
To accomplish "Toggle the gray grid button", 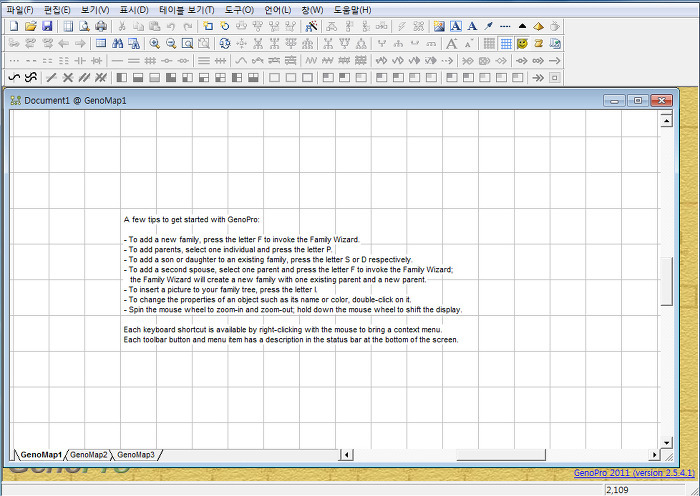I will tap(489, 43).
